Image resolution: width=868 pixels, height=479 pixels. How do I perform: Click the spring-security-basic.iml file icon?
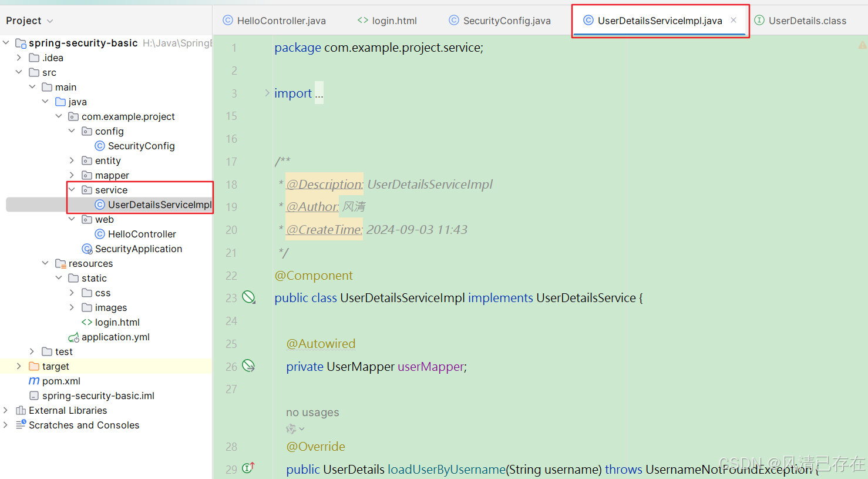[34, 396]
